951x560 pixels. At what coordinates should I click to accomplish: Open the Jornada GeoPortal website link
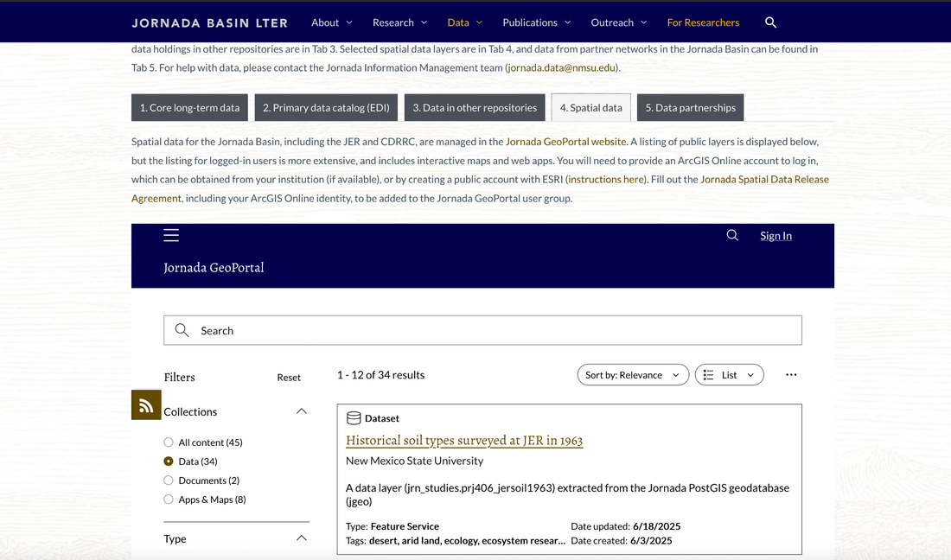[x=566, y=141]
